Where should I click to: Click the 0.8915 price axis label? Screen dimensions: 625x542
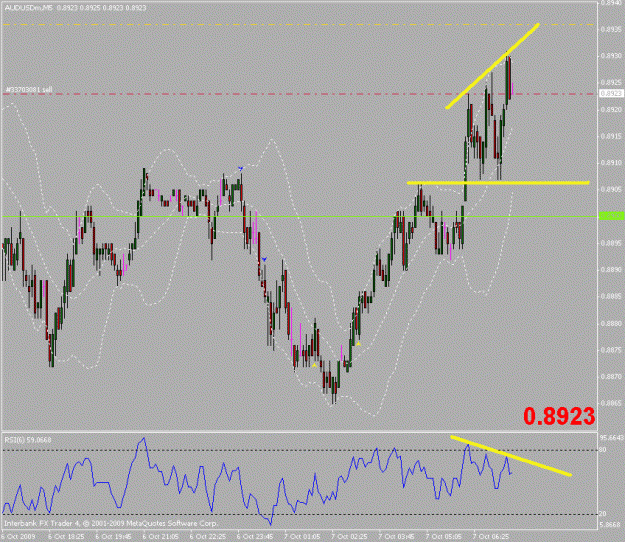611,136
